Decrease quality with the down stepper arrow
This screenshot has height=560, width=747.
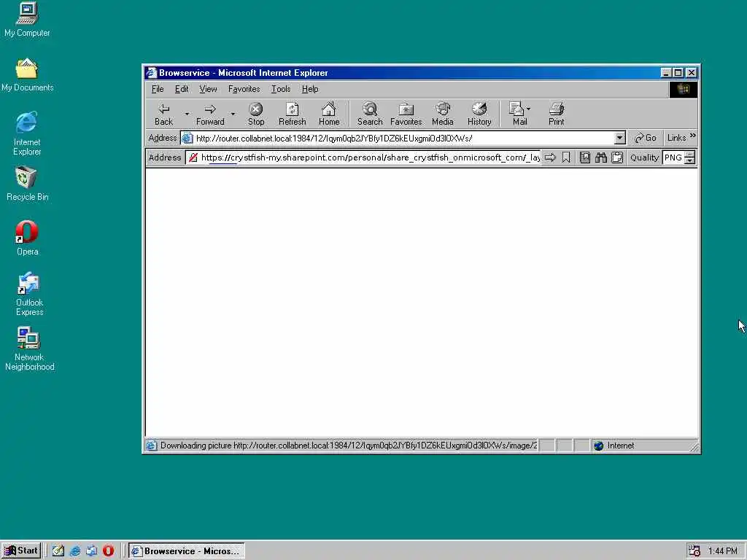coord(690,161)
